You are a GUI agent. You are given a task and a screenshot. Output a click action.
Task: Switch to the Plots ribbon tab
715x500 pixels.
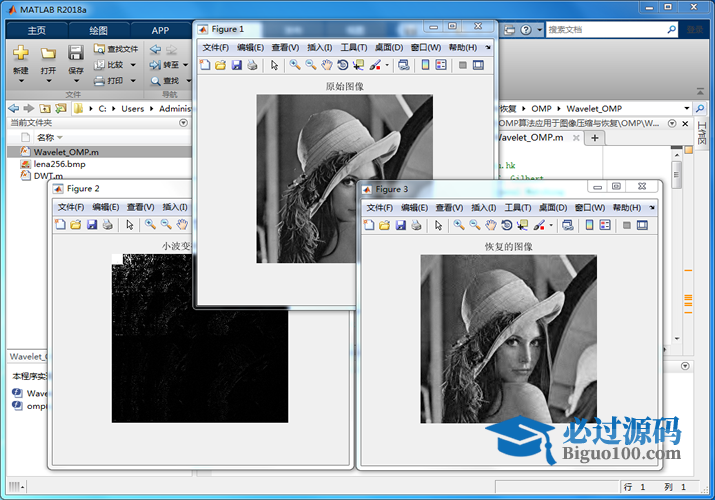tap(98, 31)
